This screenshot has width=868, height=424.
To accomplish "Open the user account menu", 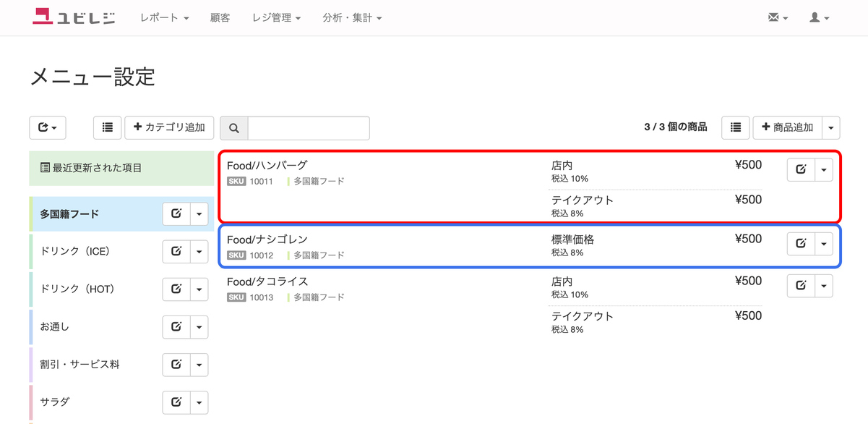I will point(819,17).
